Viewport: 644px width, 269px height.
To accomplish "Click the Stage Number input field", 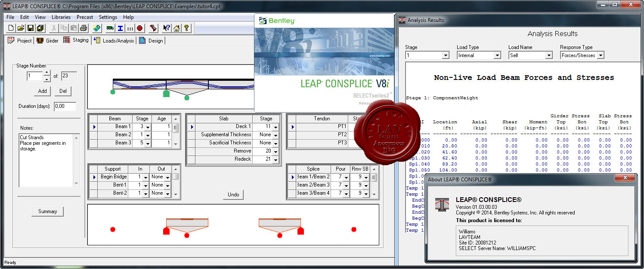I will coord(35,76).
